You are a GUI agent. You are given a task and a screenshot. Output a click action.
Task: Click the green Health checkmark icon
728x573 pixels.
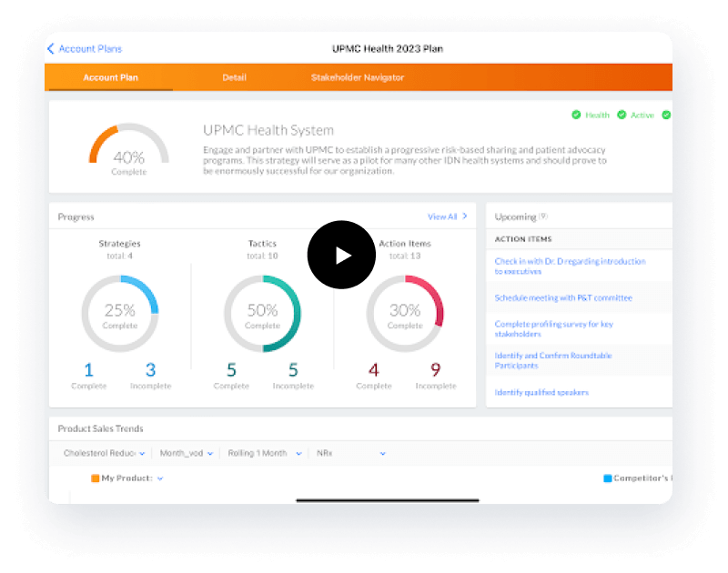576,116
